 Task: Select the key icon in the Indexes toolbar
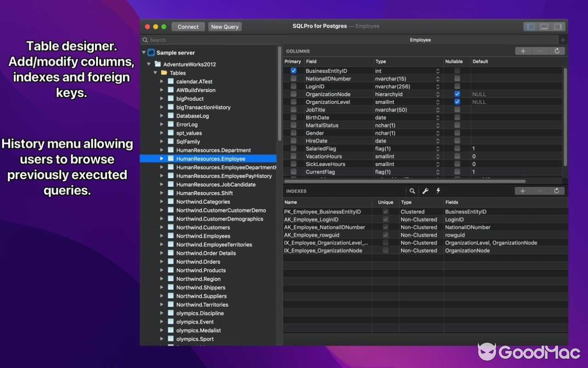(425, 190)
